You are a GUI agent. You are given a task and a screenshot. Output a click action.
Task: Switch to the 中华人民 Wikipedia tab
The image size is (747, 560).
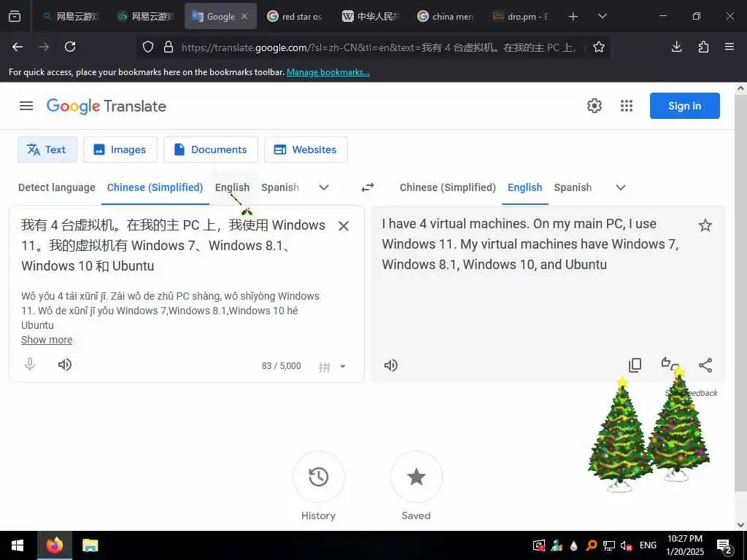[x=370, y=16]
